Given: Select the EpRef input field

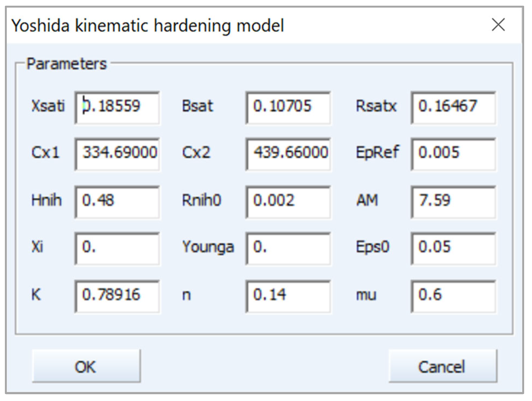Looking at the screenshot, I should pos(453,154).
